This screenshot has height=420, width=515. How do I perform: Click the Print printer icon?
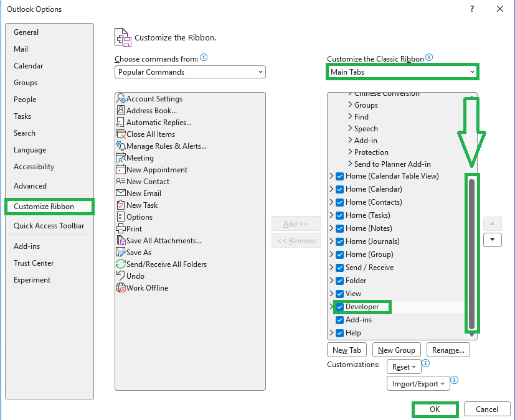click(x=121, y=228)
